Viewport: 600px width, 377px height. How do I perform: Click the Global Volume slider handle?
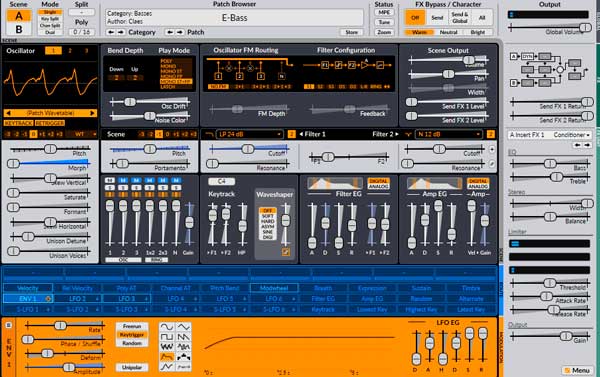(585, 28)
